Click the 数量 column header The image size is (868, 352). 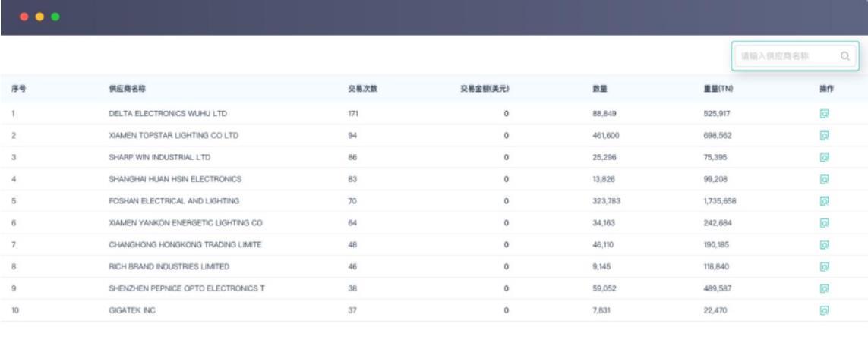point(599,89)
